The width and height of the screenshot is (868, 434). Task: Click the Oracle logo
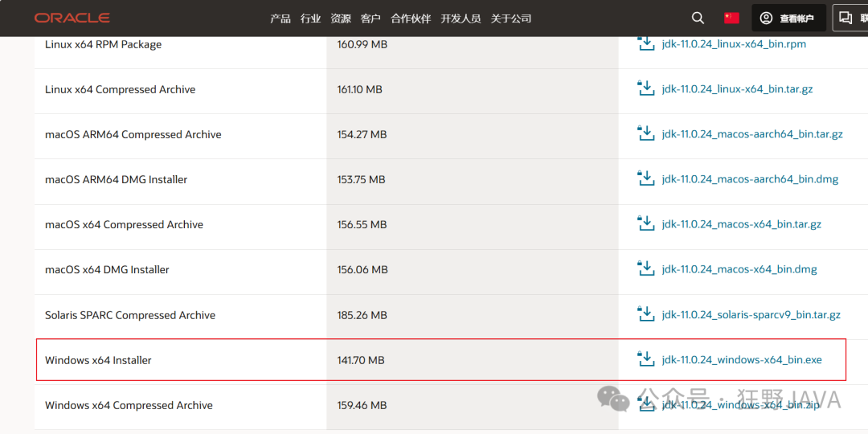pyautogui.click(x=72, y=18)
